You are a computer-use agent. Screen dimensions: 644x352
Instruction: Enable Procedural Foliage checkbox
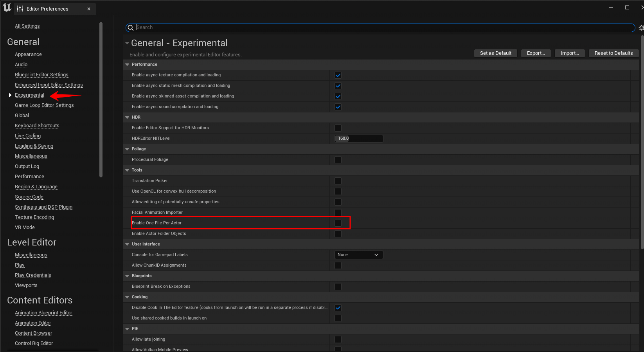[338, 160]
